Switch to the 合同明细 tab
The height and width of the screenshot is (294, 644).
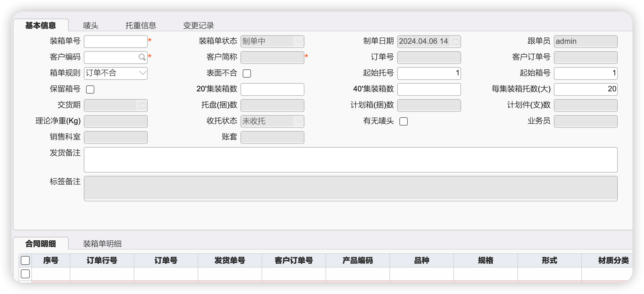pyautogui.click(x=41, y=244)
